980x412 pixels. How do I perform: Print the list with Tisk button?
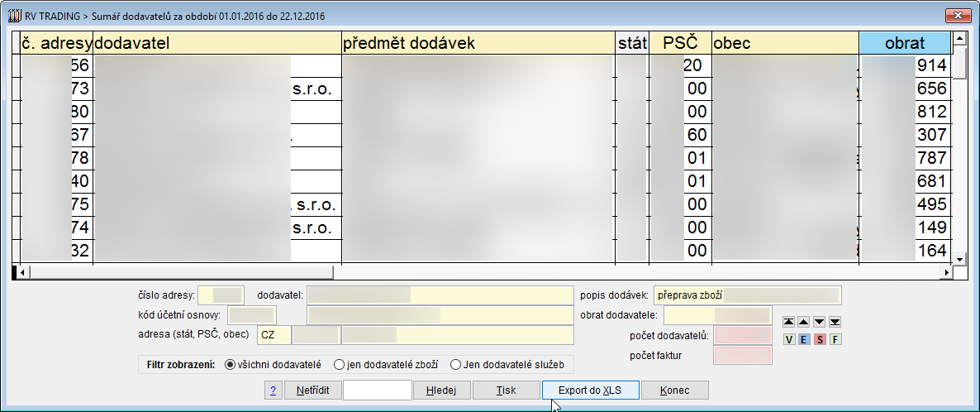(506, 390)
